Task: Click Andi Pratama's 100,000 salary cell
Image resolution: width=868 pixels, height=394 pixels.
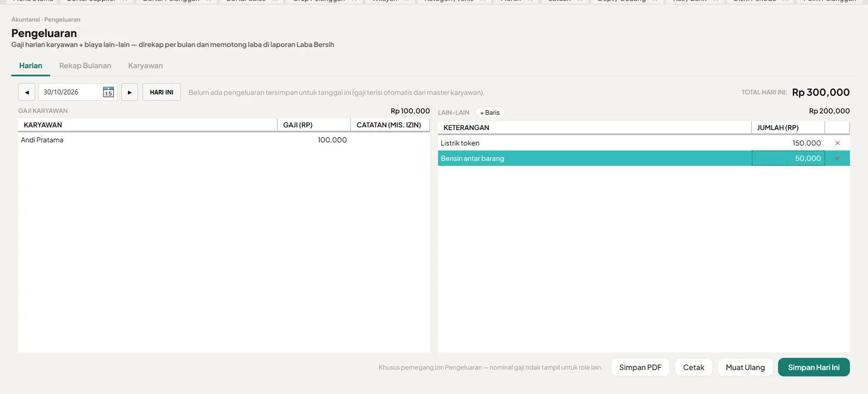Action: pyautogui.click(x=314, y=140)
